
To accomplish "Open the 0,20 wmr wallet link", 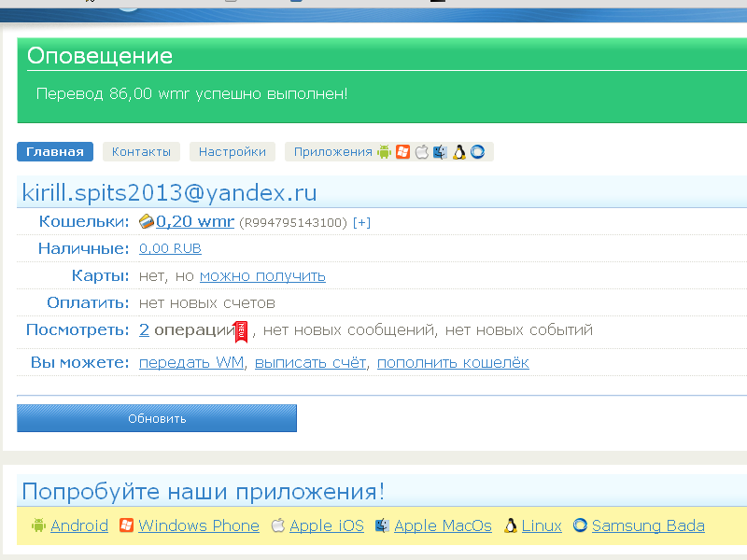I will (195, 221).
